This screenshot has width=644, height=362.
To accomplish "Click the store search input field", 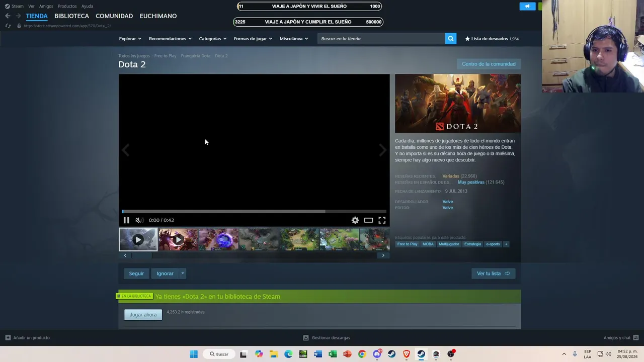I will click(x=381, y=39).
